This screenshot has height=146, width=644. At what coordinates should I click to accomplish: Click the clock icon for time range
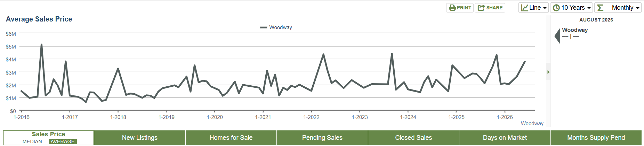pos(556,8)
